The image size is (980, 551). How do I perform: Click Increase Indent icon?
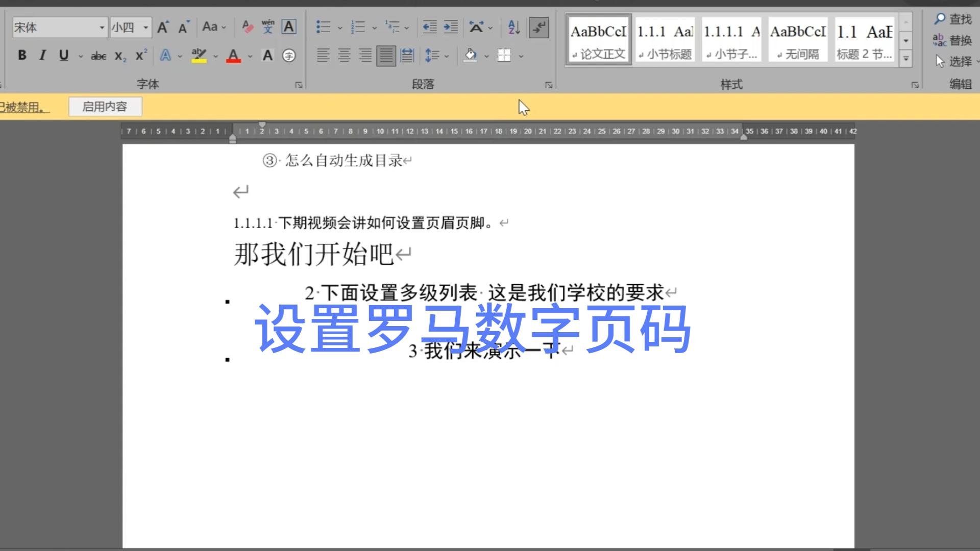tap(451, 27)
